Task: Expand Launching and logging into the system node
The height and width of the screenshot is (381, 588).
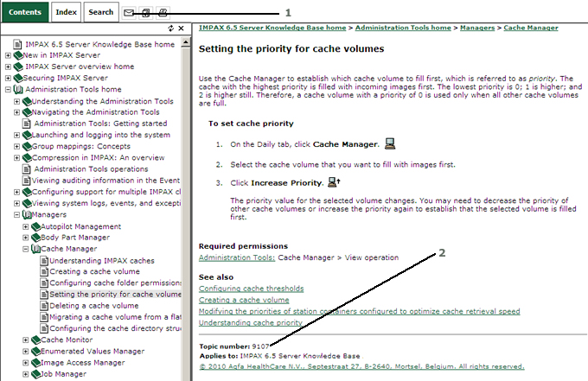Action: (x=17, y=135)
